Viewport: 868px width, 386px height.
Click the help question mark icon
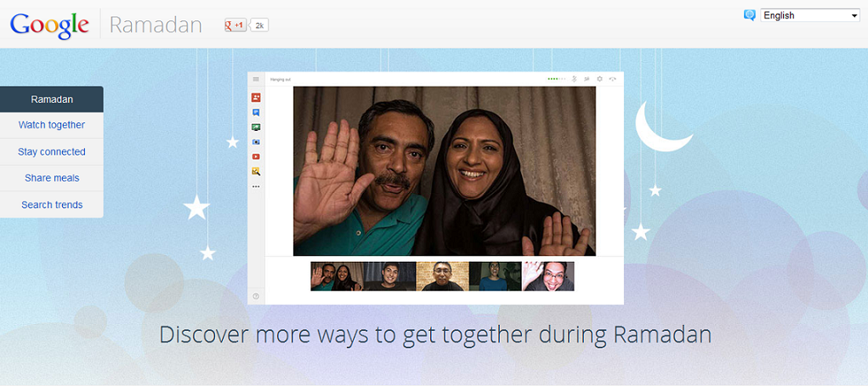click(256, 296)
